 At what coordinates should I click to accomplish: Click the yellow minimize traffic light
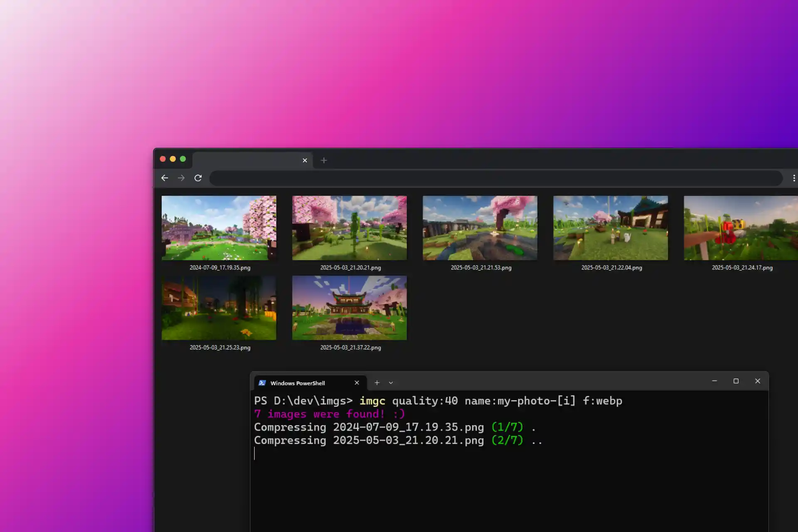click(173, 159)
